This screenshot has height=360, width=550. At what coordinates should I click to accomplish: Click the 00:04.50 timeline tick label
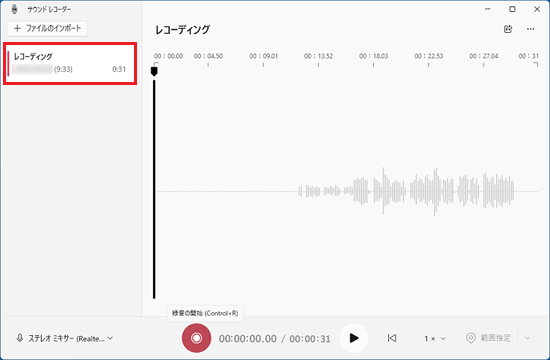208,56
